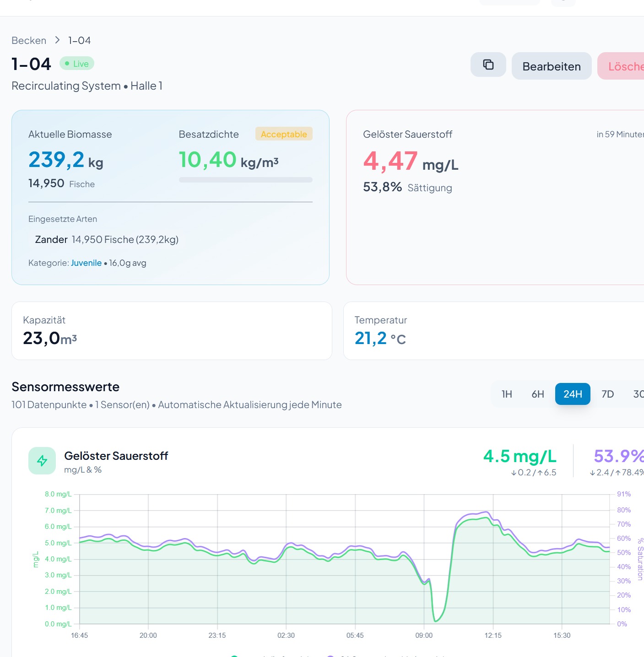Open the Becken breadcrumb page
This screenshot has height=657, width=644.
(x=29, y=40)
